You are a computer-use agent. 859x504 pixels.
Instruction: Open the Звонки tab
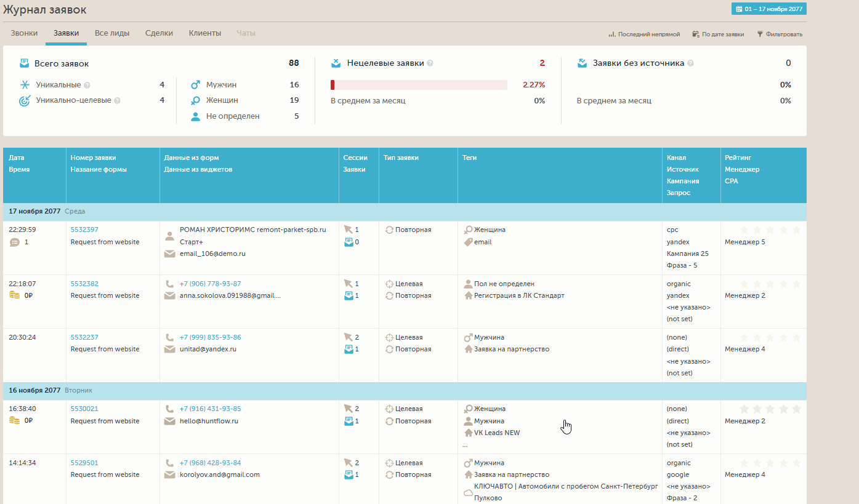coord(24,33)
